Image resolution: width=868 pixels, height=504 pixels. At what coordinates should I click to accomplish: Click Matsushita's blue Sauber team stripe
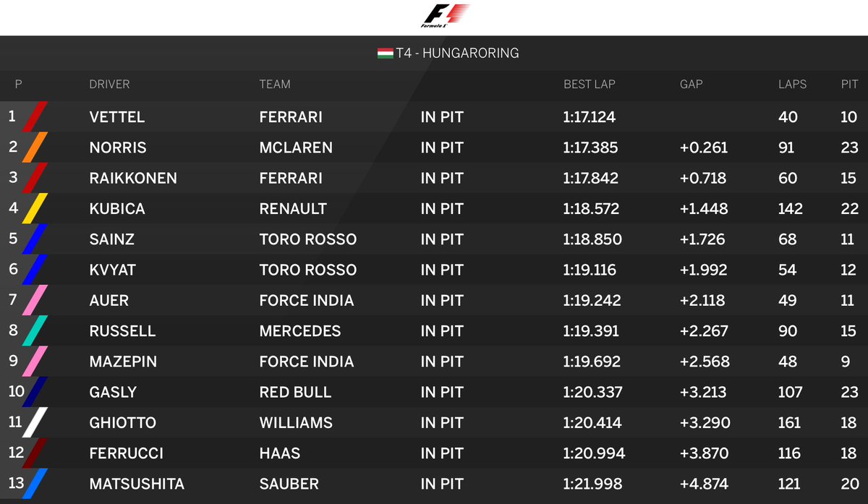pos(35,484)
